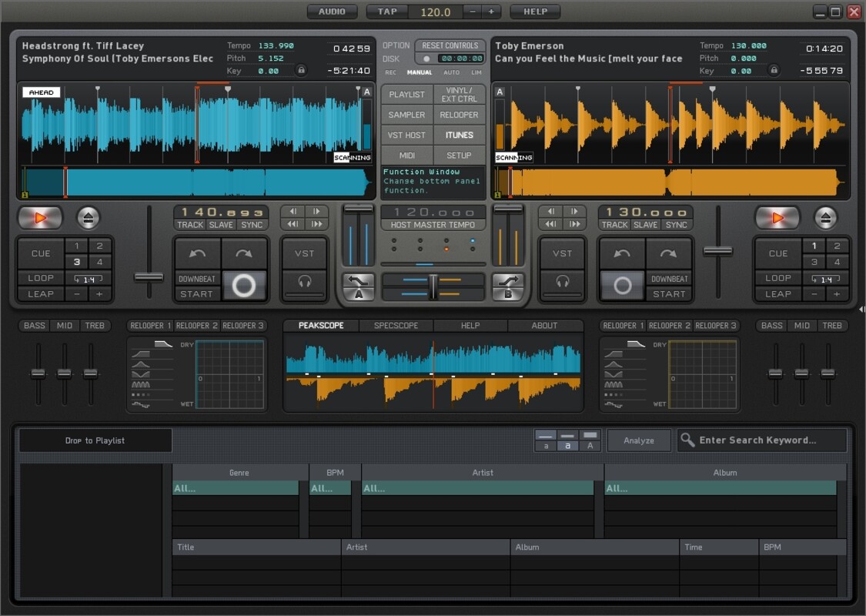
Task: Toggle the left deck VST effect
Action: (x=305, y=253)
